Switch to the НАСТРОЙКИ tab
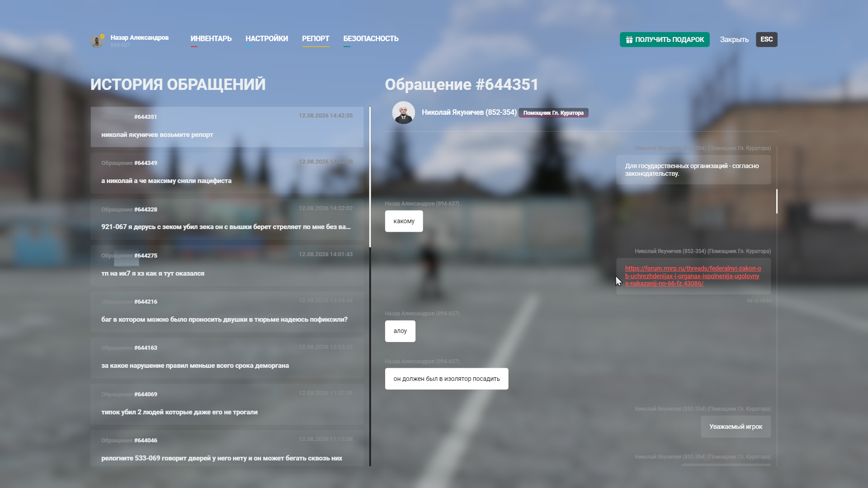 click(x=267, y=39)
